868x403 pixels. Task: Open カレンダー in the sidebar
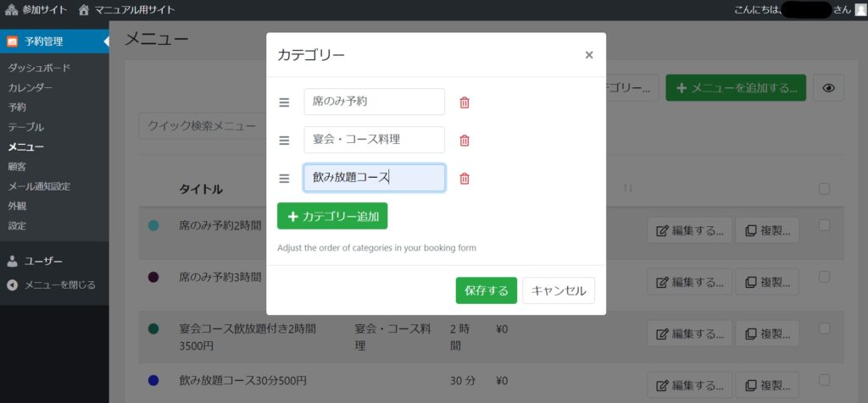click(x=31, y=88)
